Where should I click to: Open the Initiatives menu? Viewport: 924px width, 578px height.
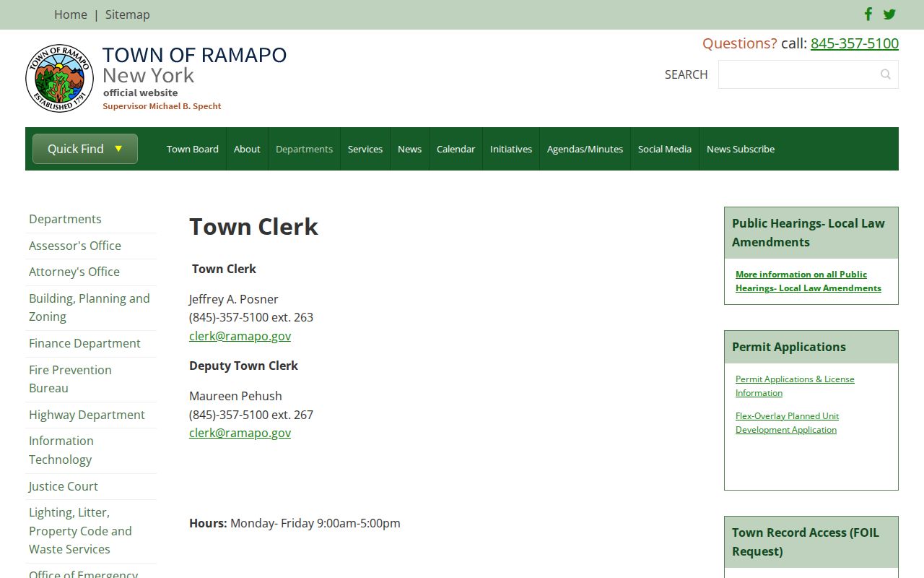(511, 149)
